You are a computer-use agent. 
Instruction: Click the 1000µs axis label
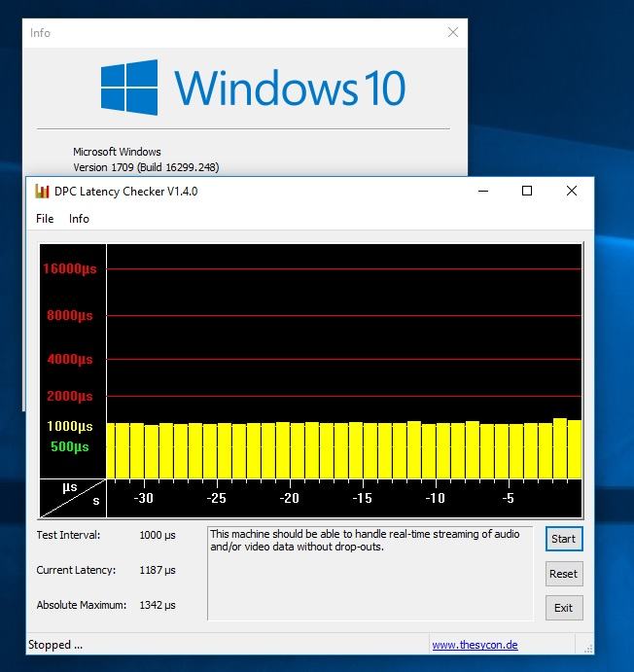pos(70,426)
